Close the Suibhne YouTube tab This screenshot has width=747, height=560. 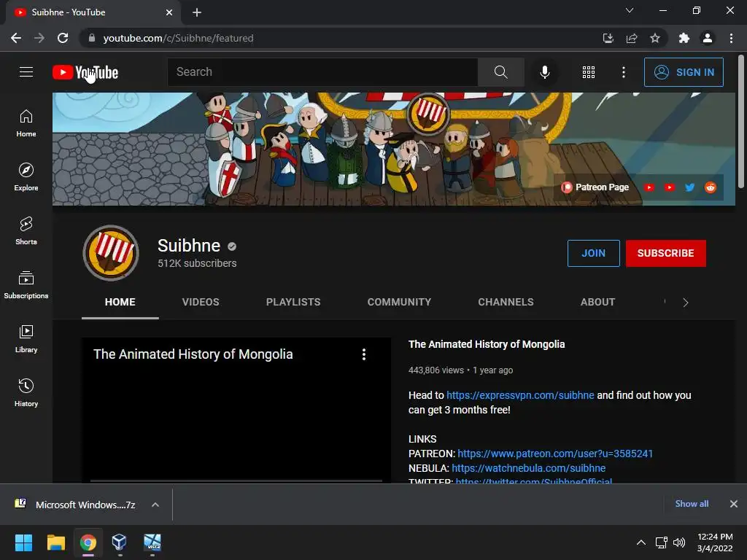tap(169, 12)
